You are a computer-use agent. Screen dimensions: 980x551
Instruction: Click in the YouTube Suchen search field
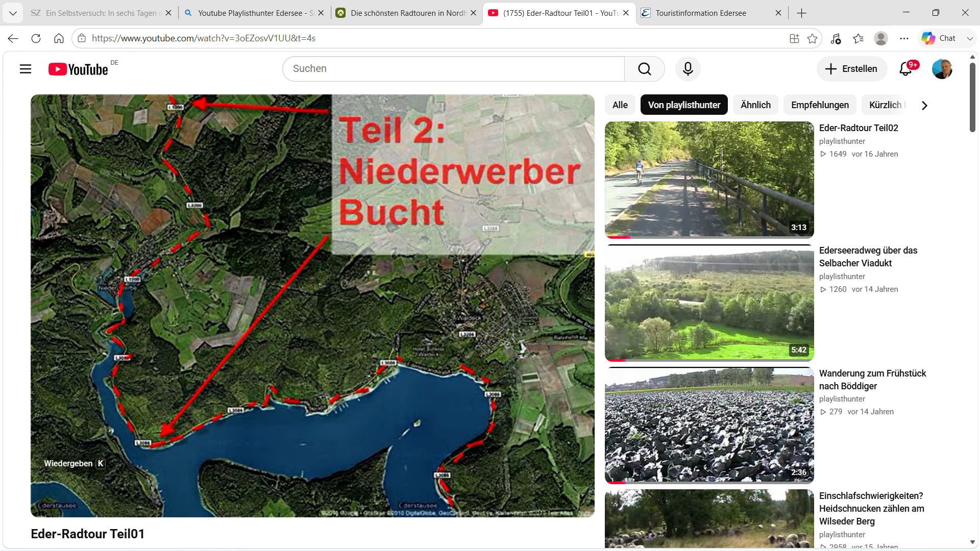pos(453,69)
